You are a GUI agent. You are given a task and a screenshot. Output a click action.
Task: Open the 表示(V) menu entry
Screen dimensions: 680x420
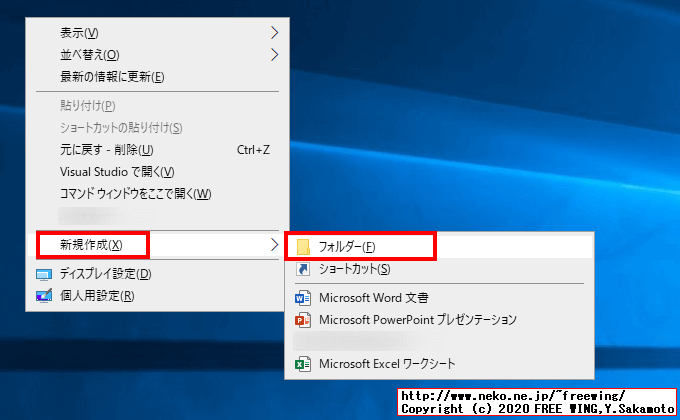(x=157, y=33)
